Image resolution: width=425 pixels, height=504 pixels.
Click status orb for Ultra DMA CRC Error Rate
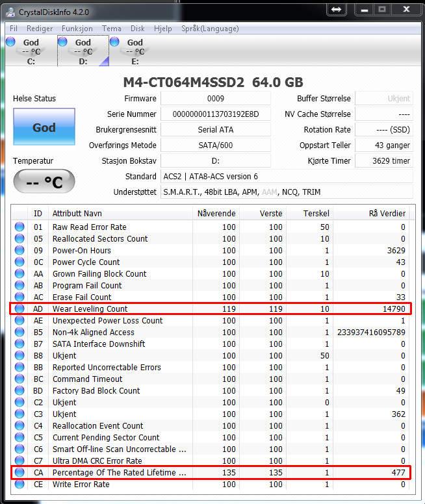(19, 460)
